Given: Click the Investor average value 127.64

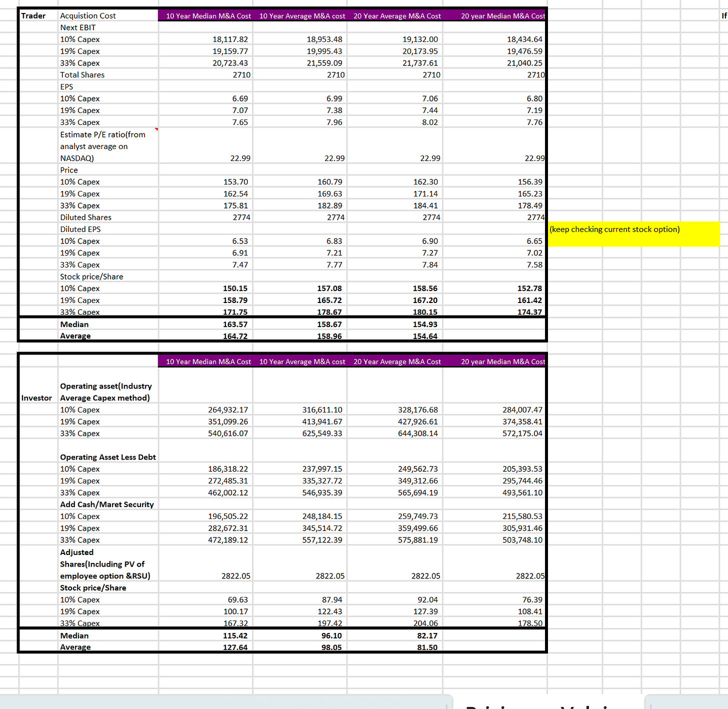Looking at the screenshot, I should coord(235,647).
